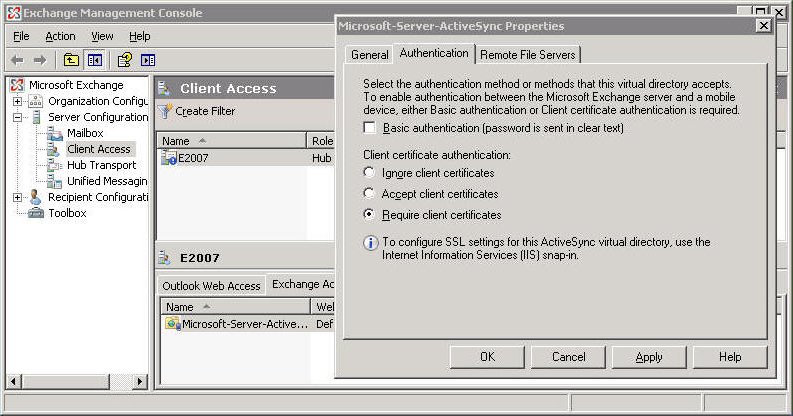
Task: Click the tree horizontal scrollbar thumb
Action: (x=65, y=382)
